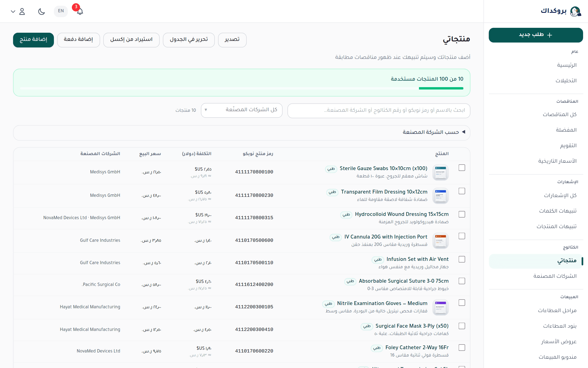Viewport: 588px width, 368px height.
Task: Tick checkbox for Transparent Film Dressing row
Action: [x=462, y=191]
